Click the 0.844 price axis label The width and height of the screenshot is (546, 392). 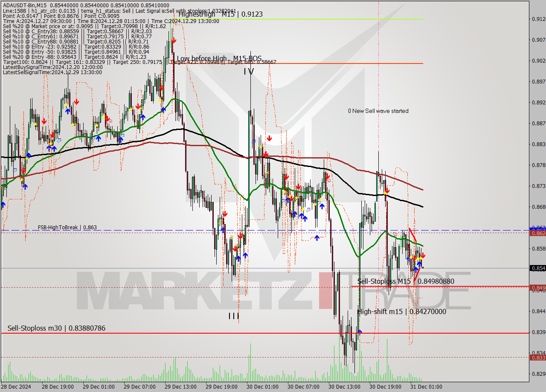pos(538,311)
